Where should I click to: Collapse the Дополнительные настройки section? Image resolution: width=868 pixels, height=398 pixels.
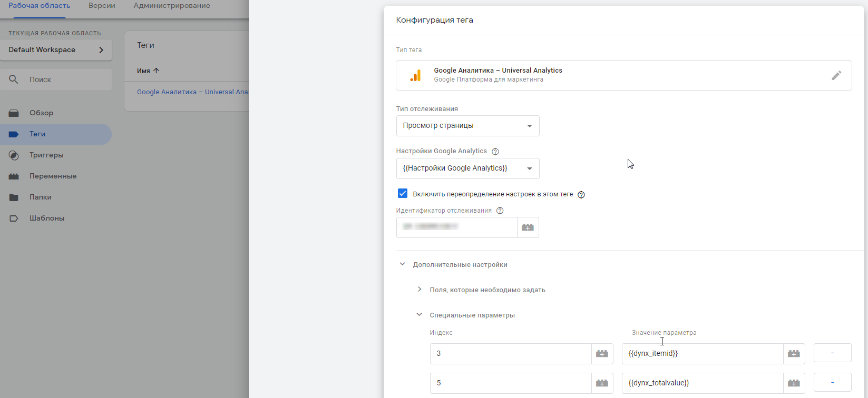tap(403, 264)
